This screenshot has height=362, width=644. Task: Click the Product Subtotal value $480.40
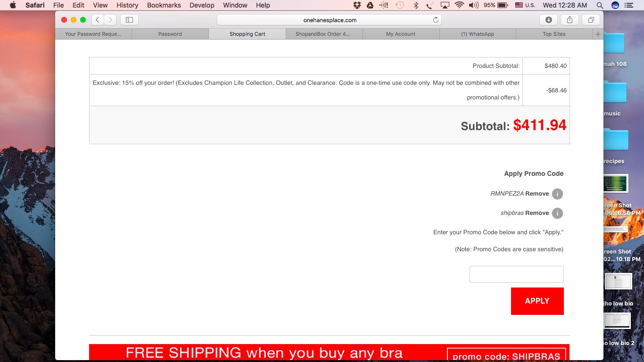[555, 66]
